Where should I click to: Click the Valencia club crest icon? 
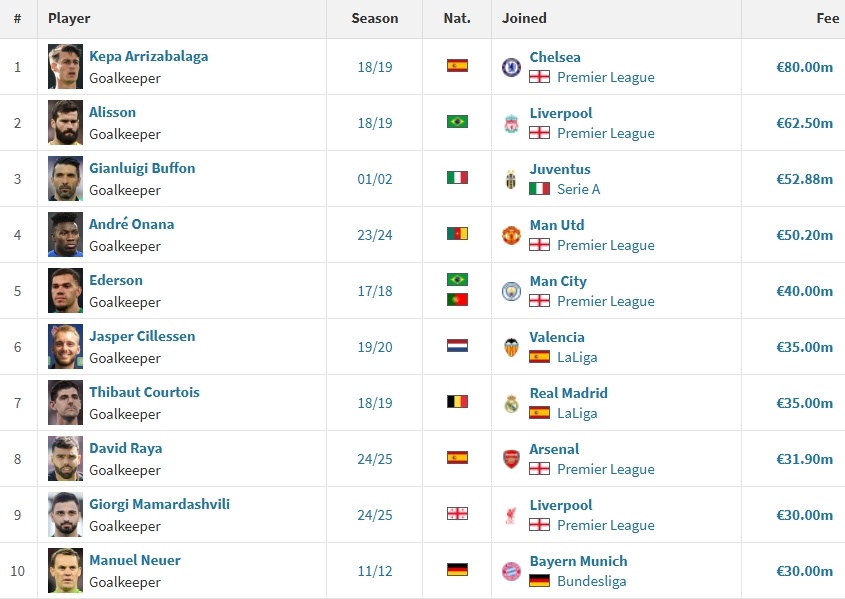click(511, 347)
